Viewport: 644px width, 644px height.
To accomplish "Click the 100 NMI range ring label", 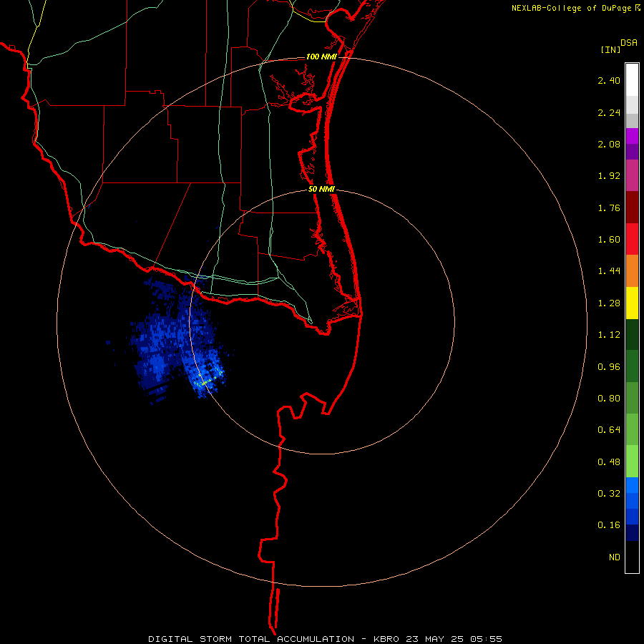I will [x=321, y=57].
